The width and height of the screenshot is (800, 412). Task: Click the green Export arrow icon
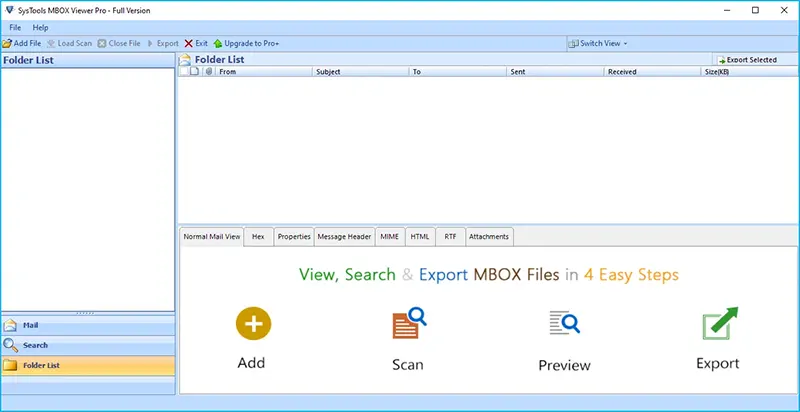tap(720, 324)
